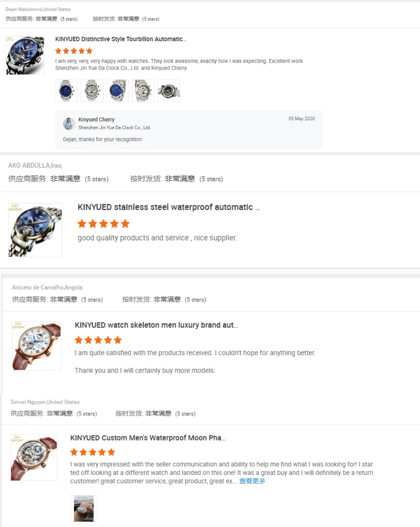Open 'KINYUED Custom Men's Waterproof Moon Pha' link
The image size is (420, 527).
pos(147,438)
